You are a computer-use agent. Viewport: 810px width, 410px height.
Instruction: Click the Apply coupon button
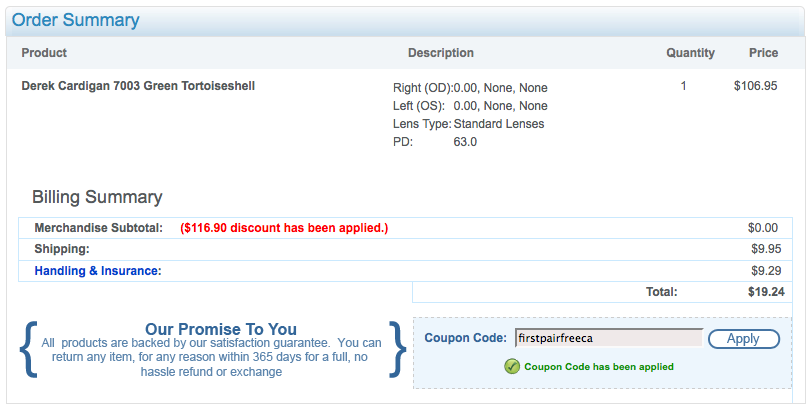(743, 339)
